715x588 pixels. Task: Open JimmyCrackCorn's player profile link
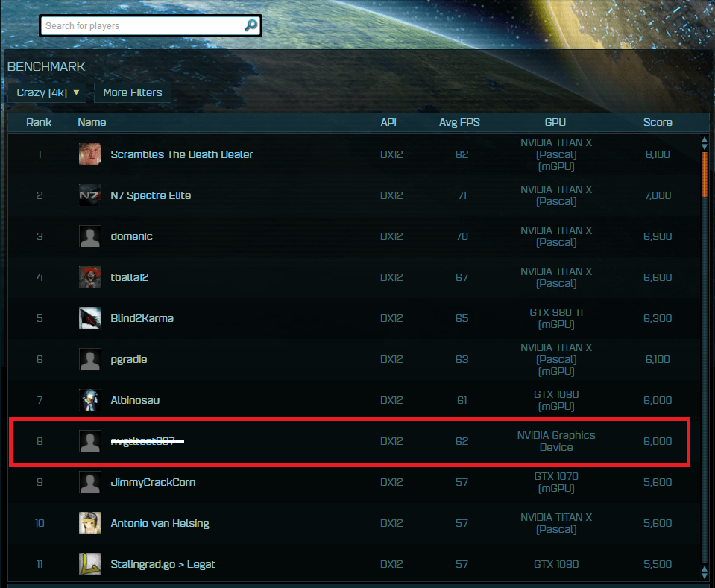[x=153, y=482]
